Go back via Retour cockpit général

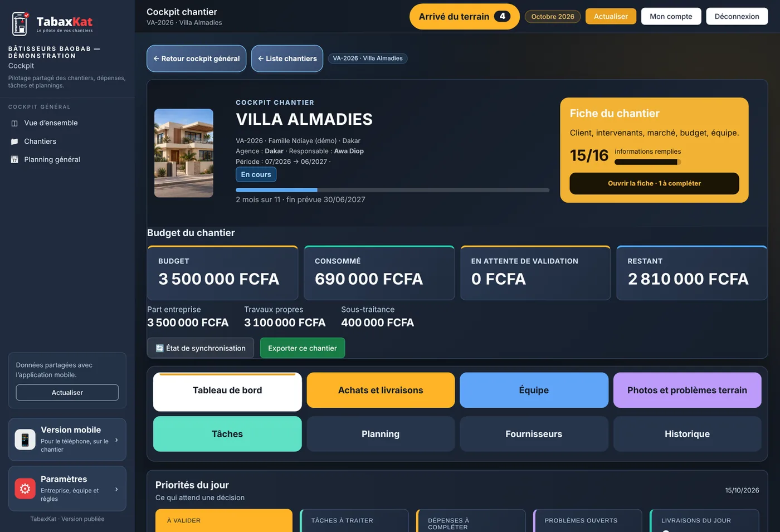pos(196,58)
